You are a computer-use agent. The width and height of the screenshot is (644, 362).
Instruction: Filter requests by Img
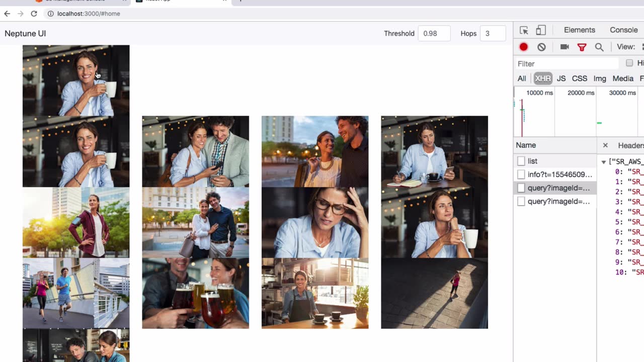600,78
